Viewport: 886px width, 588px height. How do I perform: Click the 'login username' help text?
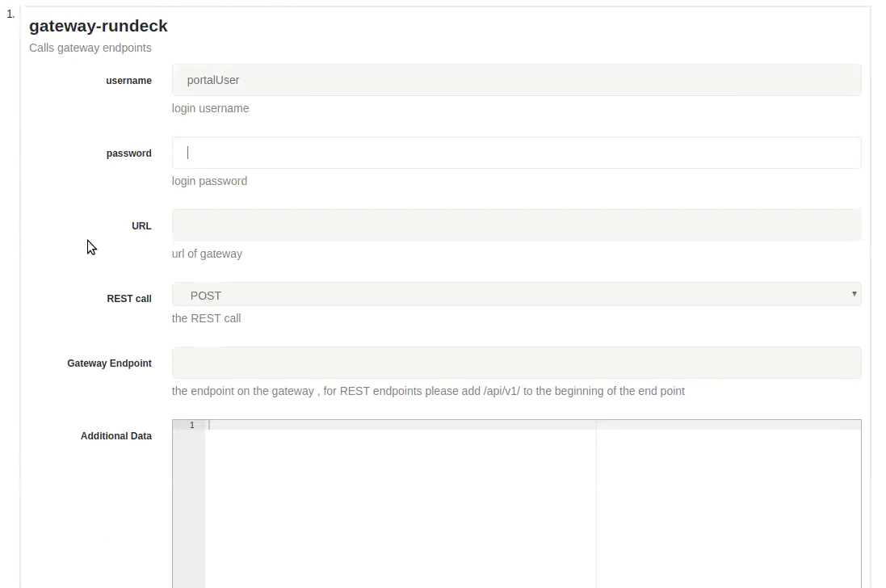210,108
